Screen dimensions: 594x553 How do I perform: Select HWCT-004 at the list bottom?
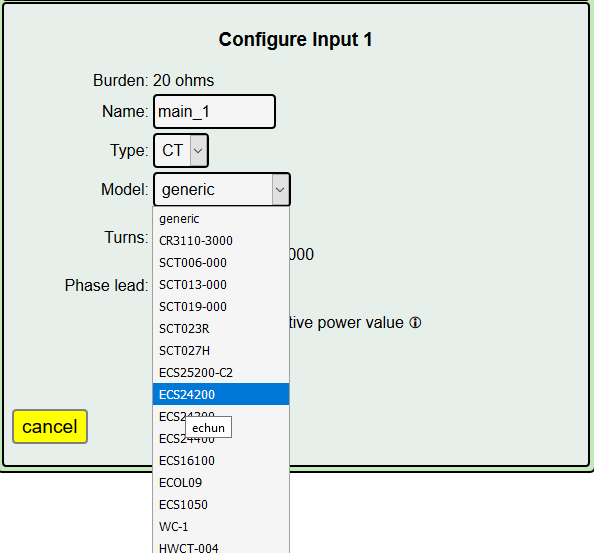coord(221,547)
